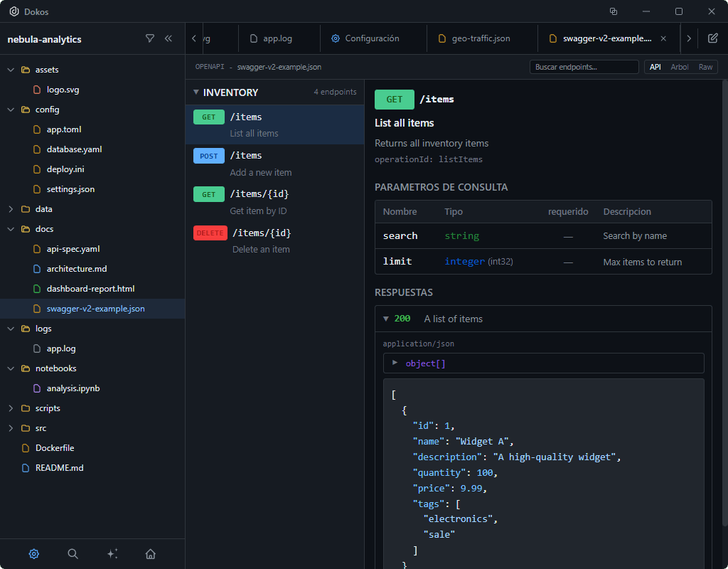The image size is (728, 569).
Task: Collapse the sidebar with double-chevron icon
Action: coord(168,39)
